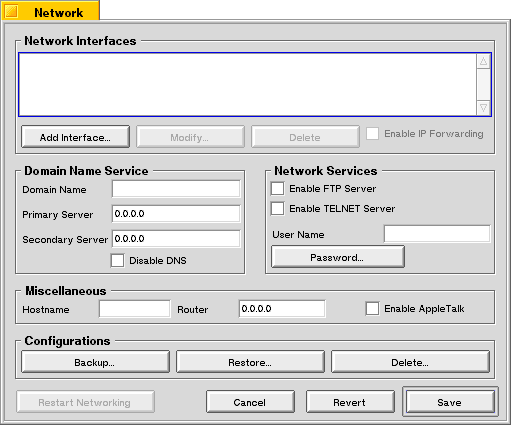Click the Configurations Delete button
This screenshot has height=425, width=511.
point(410,362)
